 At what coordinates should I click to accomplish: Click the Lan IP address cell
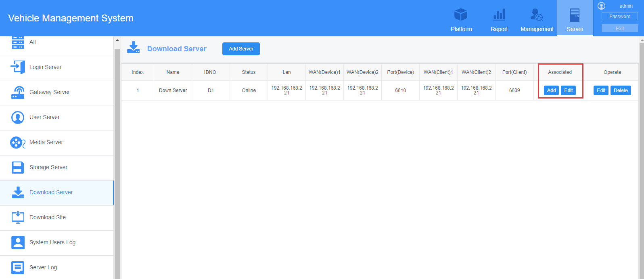286,90
